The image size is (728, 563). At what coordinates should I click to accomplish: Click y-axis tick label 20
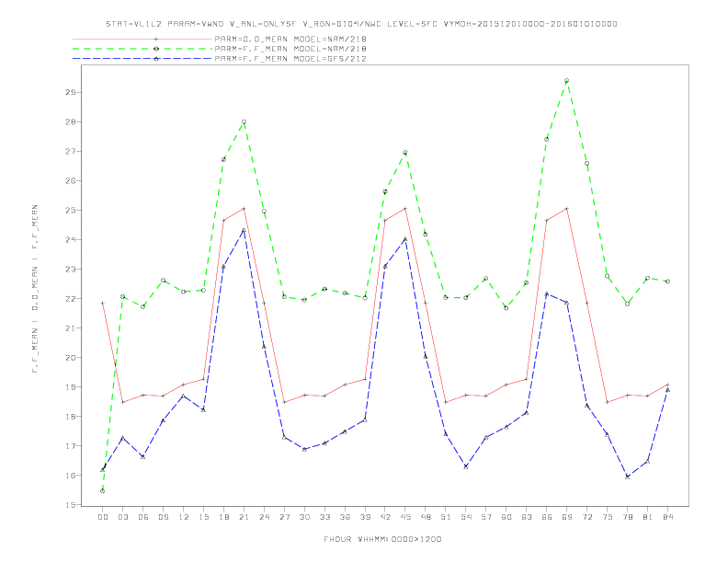tap(70, 358)
